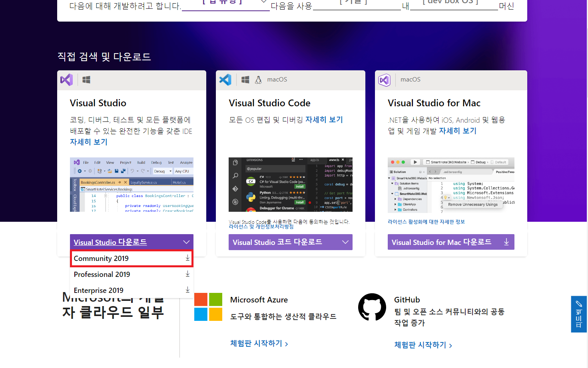Open the 라이선스 및 개인정보처리방침 link

click(x=261, y=227)
